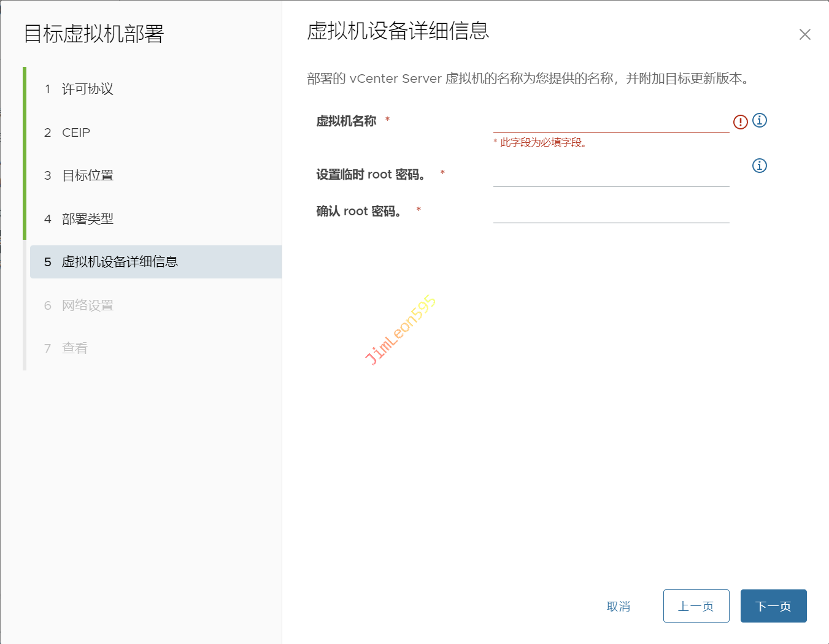Viewport: 829px width, 644px height.
Task: Select the current step 5 虚拟机设备详细信息
Action: pyautogui.click(x=119, y=262)
